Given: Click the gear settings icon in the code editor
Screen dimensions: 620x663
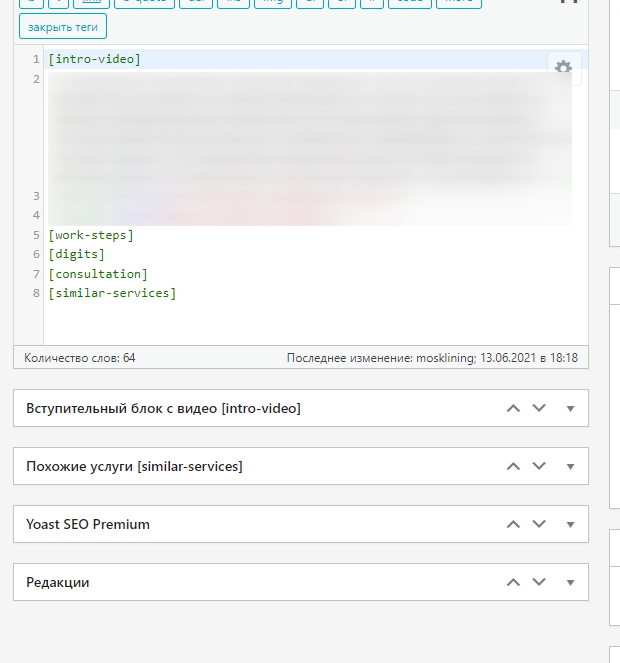Looking at the screenshot, I should pyautogui.click(x=563, y=67).
